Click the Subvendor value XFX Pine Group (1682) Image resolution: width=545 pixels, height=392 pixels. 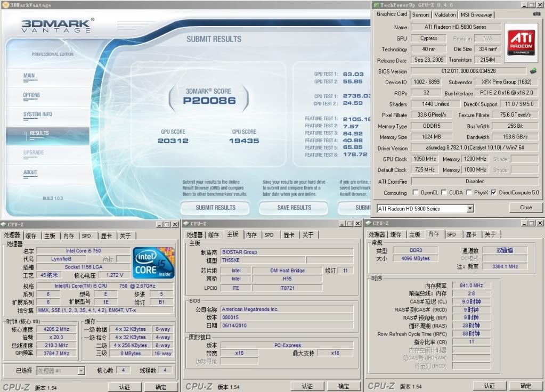click(507, 82)
